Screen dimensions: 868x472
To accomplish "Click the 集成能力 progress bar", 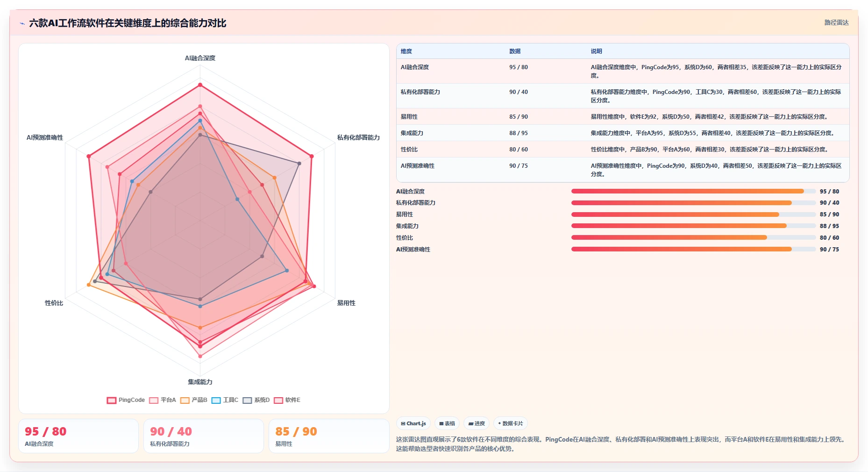I will tap(693, 226).
